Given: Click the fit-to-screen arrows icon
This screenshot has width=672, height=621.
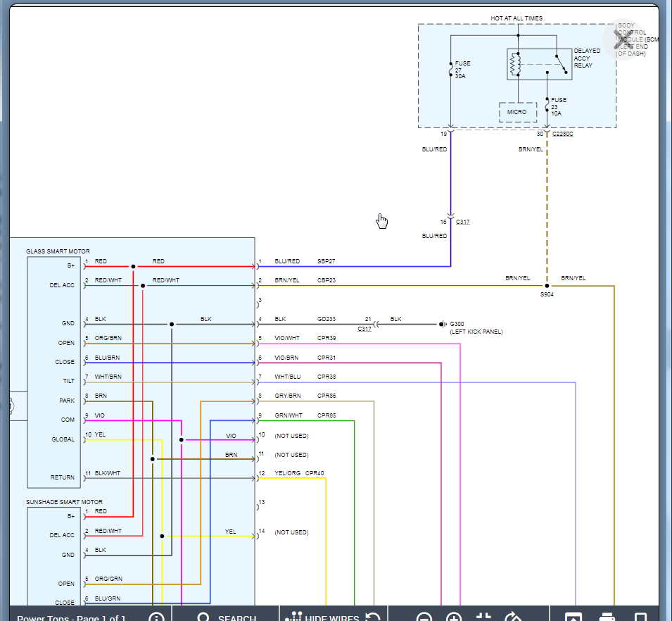Looking at the screenshot, I should tap(483, 617).
